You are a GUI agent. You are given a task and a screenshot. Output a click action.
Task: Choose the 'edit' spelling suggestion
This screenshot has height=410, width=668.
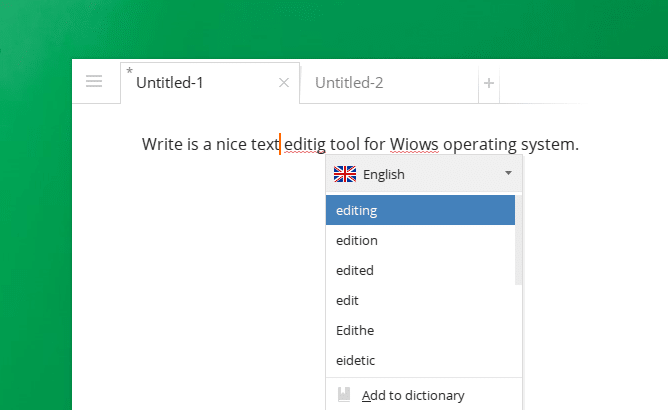[420, 300]
